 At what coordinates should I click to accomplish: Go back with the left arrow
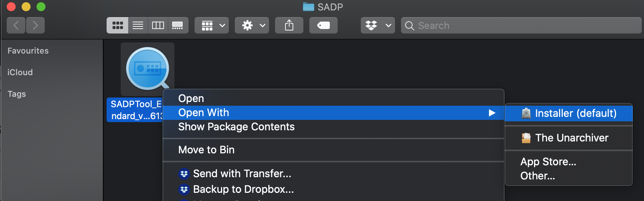tap(16, 25)
